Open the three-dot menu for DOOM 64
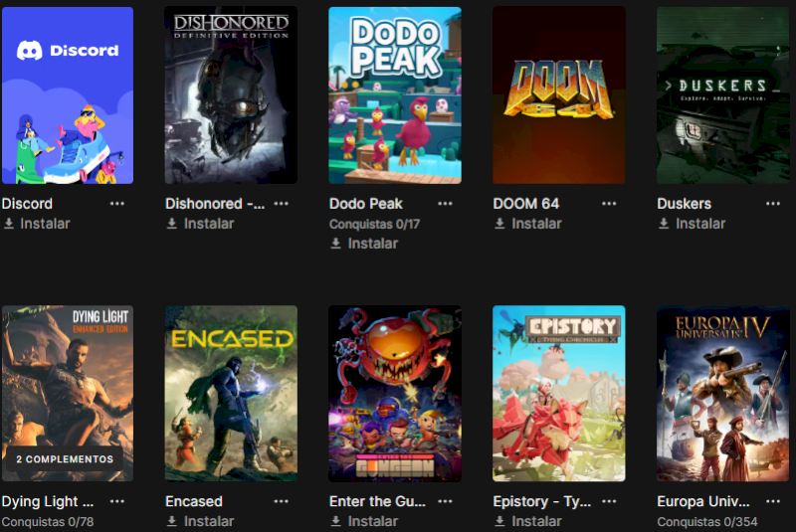This screenshot has height=532, width=796. click(x=609, y=204)
